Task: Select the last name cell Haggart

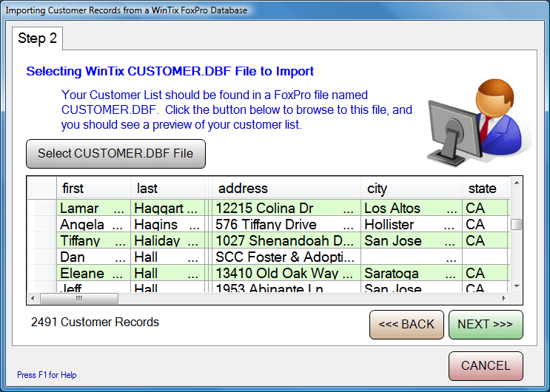Action: [x=168, y=208]
